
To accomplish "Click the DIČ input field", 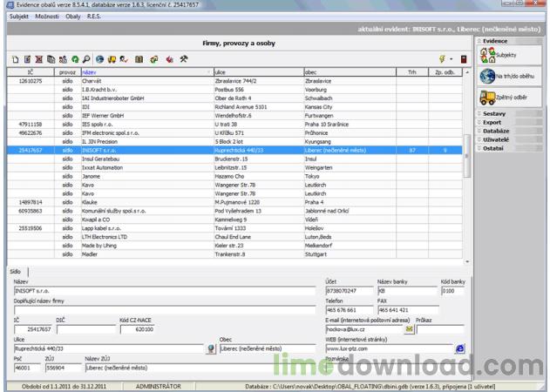I will 86,329.
